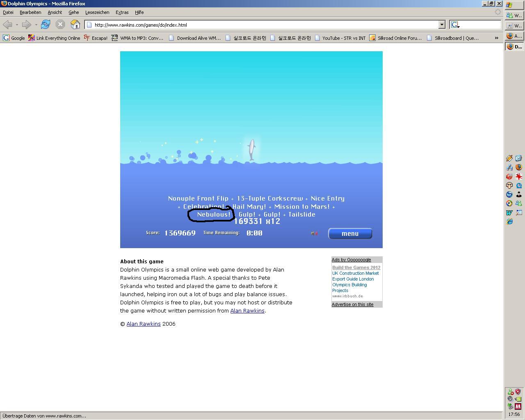The image size is (525, 420).
Task: Launch Winamp from quick launch
Action: click(x=509, y=158)
